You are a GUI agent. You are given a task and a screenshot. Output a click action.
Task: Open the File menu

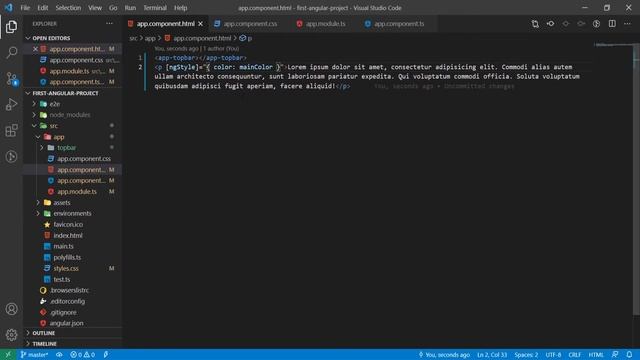pos(25,8)
